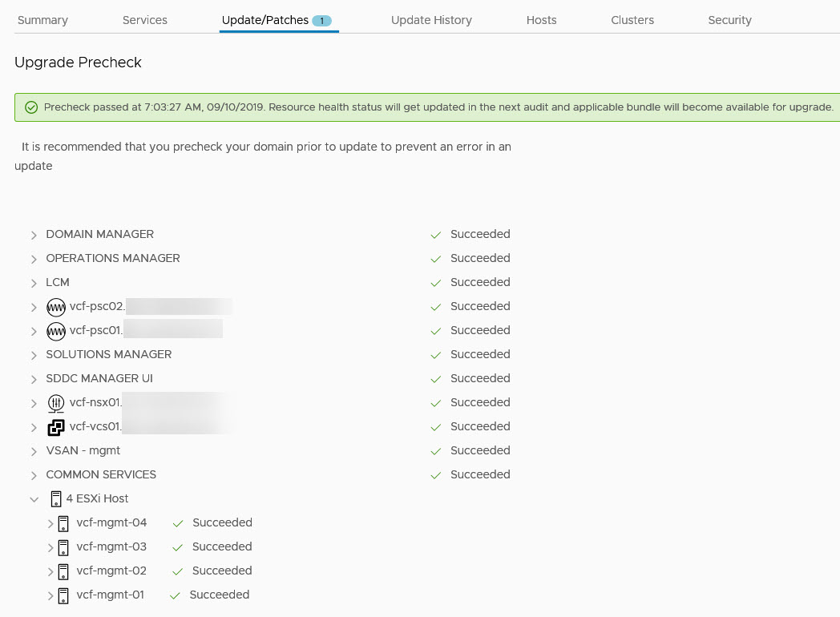Click the 4 ESXi Host group icon
The image size is (840, 617).
pyautogui.click(x=55, y=499)
